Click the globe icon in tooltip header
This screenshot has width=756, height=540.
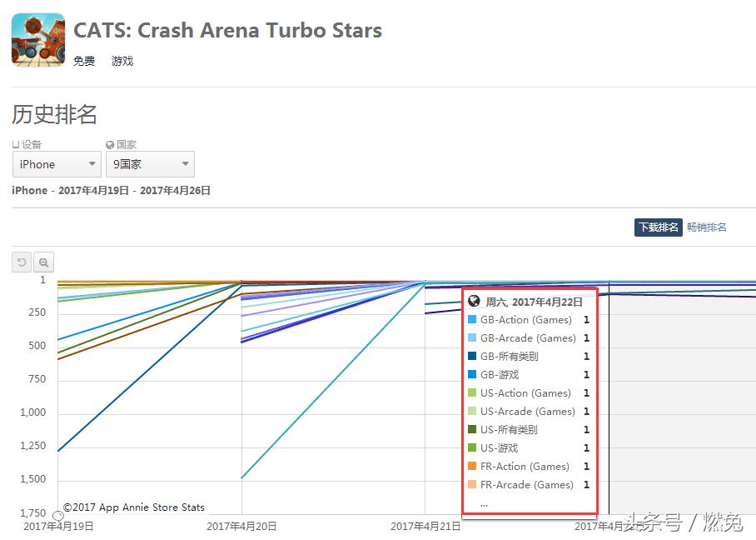(x=474, y=302)
